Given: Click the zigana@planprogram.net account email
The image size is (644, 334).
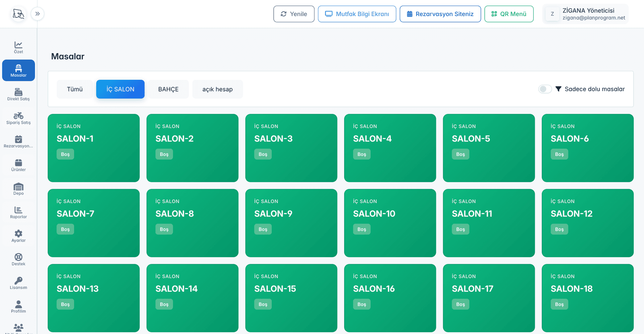Looking at the screenshot, I should 594,18.
